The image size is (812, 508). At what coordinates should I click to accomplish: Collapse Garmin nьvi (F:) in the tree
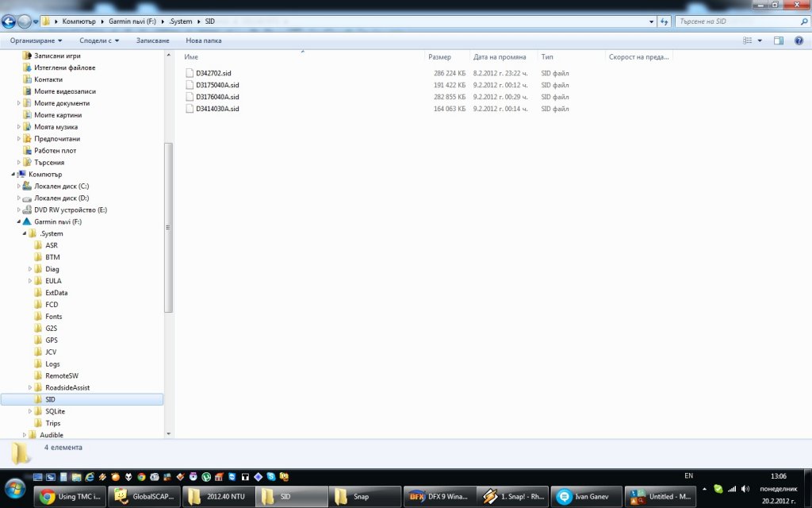coord(19,222)
